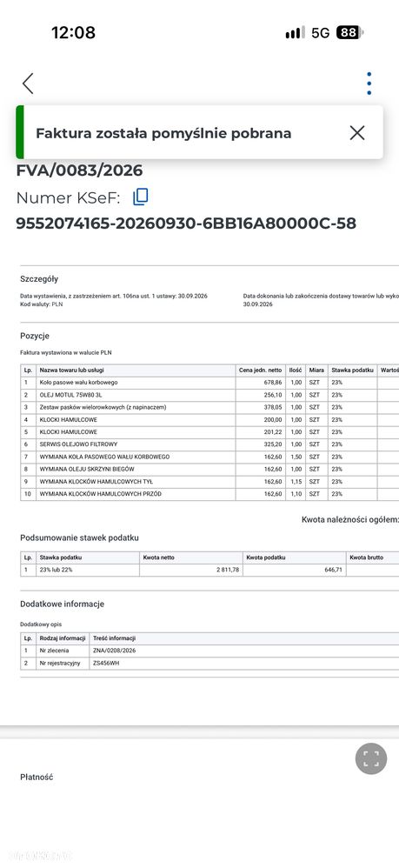Open the three-dot options menu
The height and width of the screenshot is (868, 399).
coord(369,83)
